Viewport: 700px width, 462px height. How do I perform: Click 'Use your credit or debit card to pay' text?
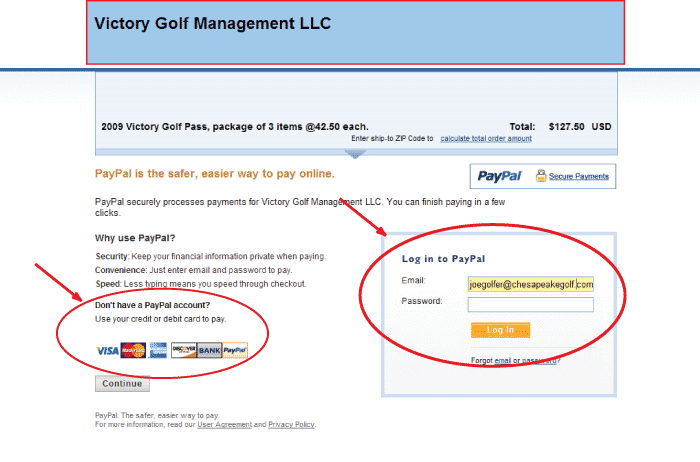tap(161, 319)
